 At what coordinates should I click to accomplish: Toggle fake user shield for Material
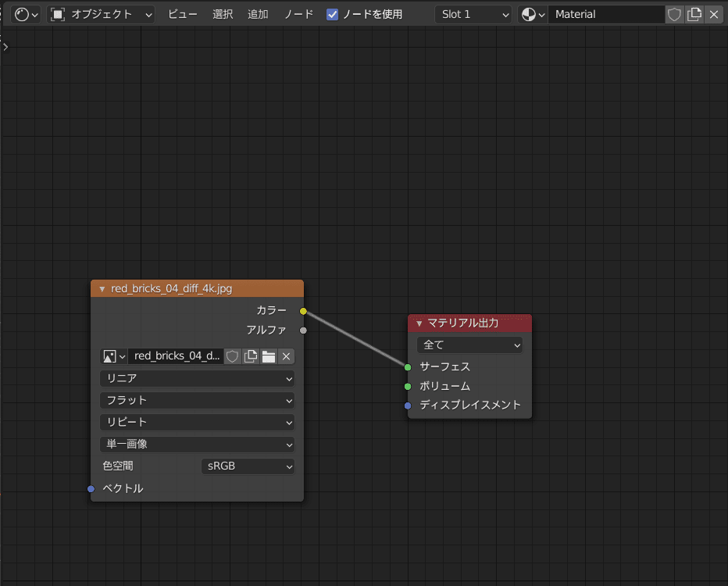(674, 14)
